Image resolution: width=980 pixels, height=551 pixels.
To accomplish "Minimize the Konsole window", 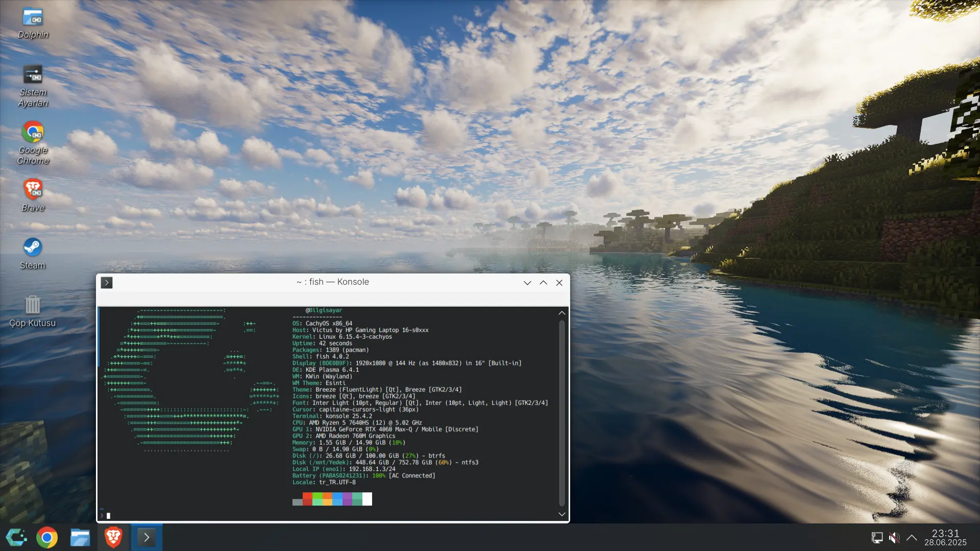I will tap(527, 283).
